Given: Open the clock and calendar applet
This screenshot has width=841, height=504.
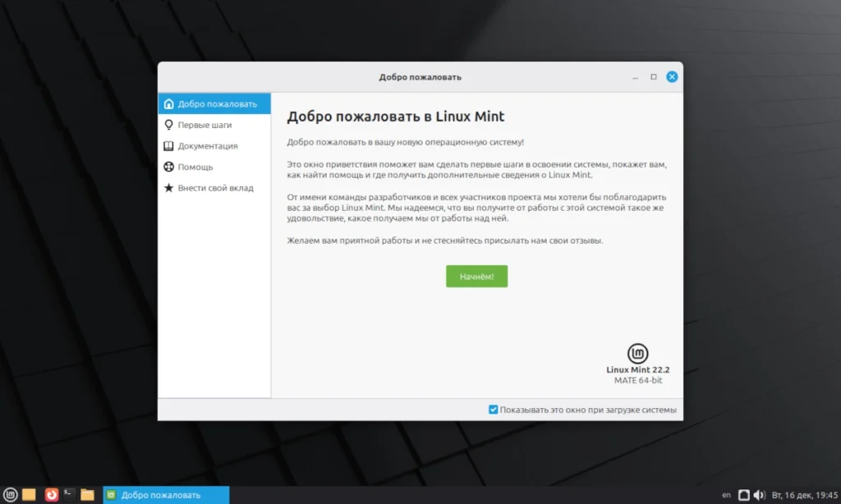Looking at the screenshot, I should pyautogui.click(x=805, y=495).
